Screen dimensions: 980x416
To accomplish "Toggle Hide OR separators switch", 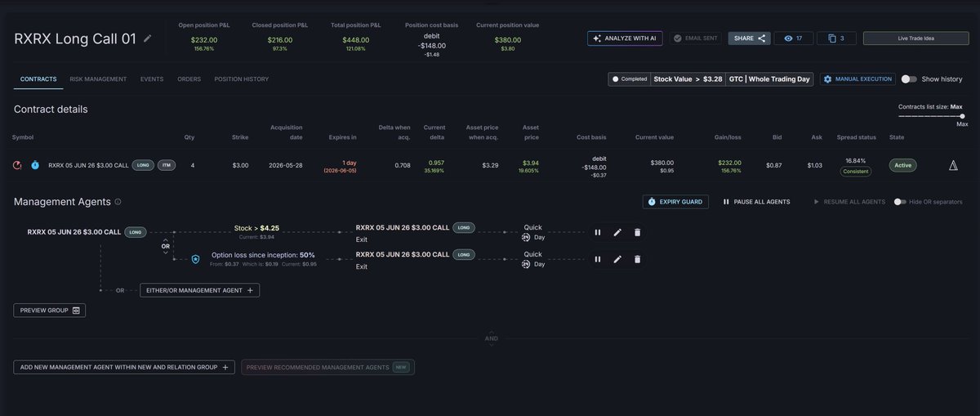I will 901,201.
